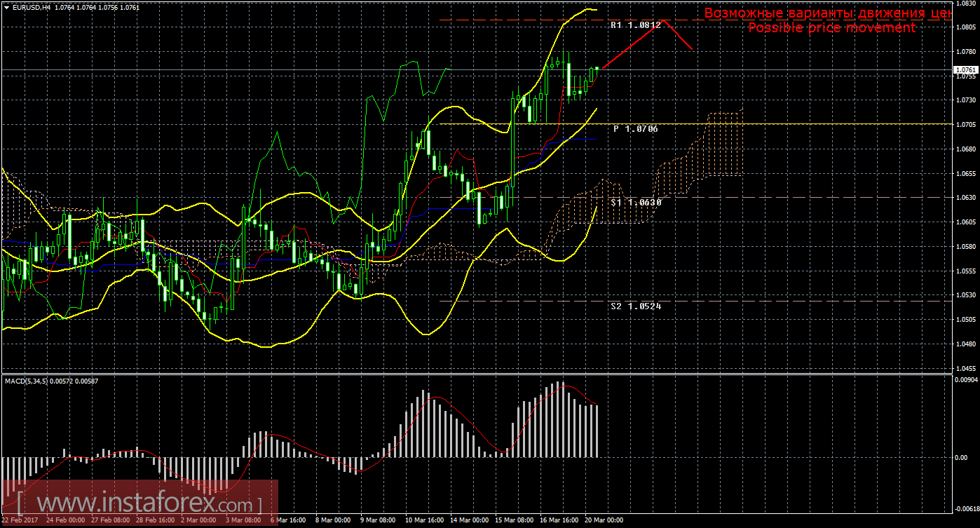This screenshot has height=528, width=980.
Task: Click the Russian red caption text
Action: (x=828, y=13)
